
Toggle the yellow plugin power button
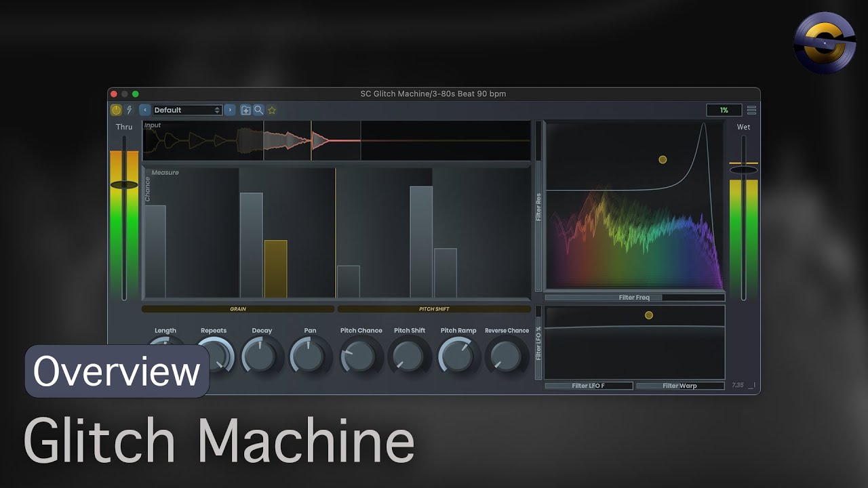point(116,110)
